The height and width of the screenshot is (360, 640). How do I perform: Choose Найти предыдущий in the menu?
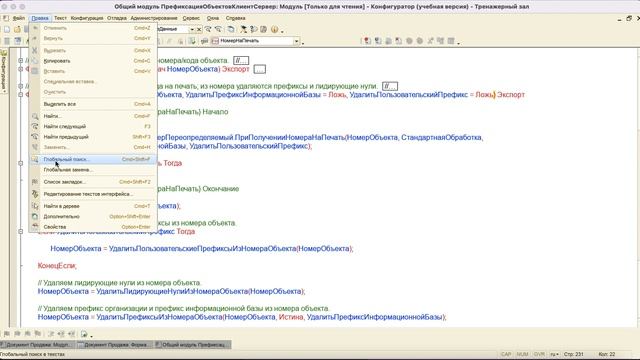point(93,137)
